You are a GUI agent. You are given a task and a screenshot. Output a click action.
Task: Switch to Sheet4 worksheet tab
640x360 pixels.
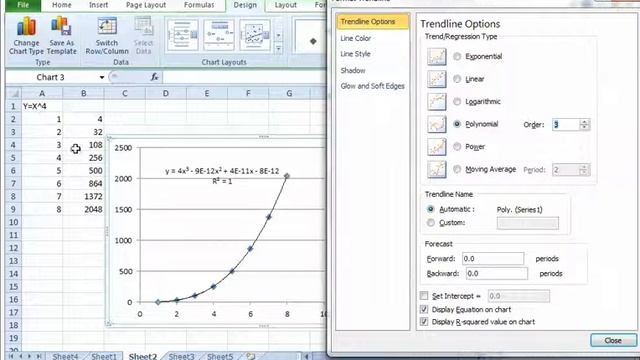(x=65, y=356)
